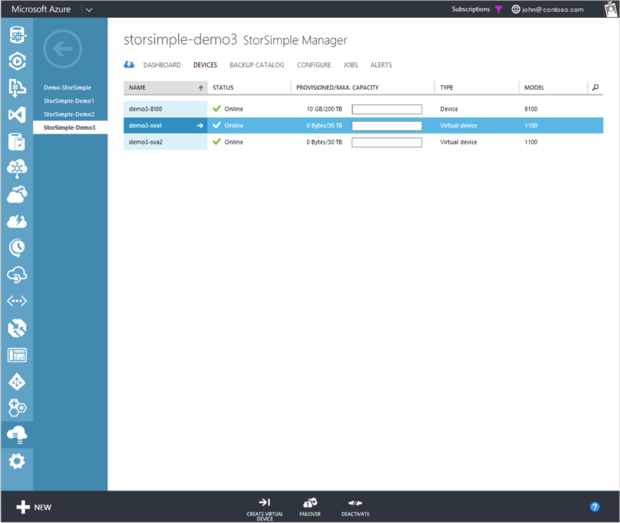Open the Management Services panel icon
Image resolution: width=620 pixels, height=523 pixels.
(17, 355)
